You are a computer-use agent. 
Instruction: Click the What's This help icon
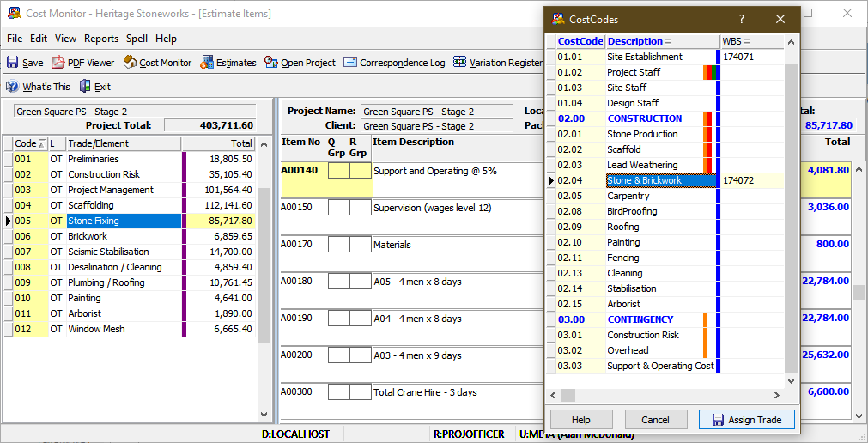(12, 87)
